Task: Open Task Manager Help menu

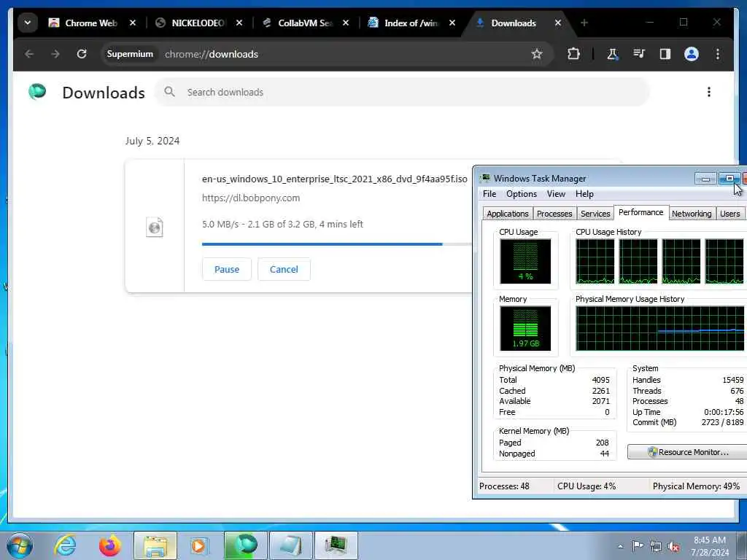Action: coord(584,194)
